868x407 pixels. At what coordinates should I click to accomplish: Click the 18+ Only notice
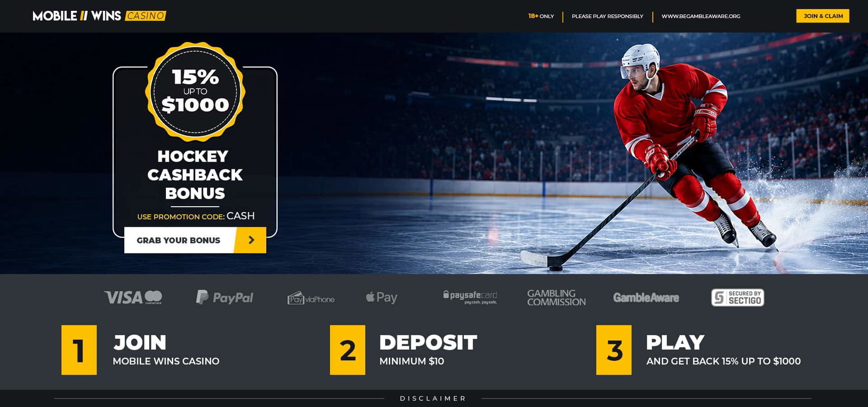[x=541, y=16]
